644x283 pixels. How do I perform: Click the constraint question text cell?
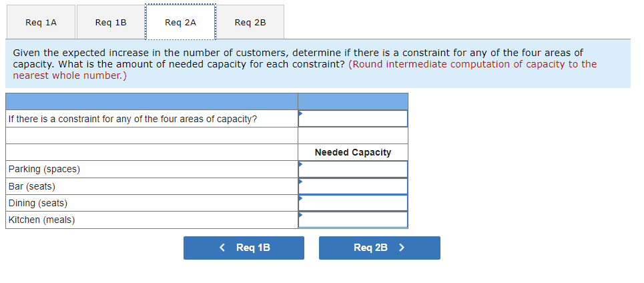coord(133,119)
